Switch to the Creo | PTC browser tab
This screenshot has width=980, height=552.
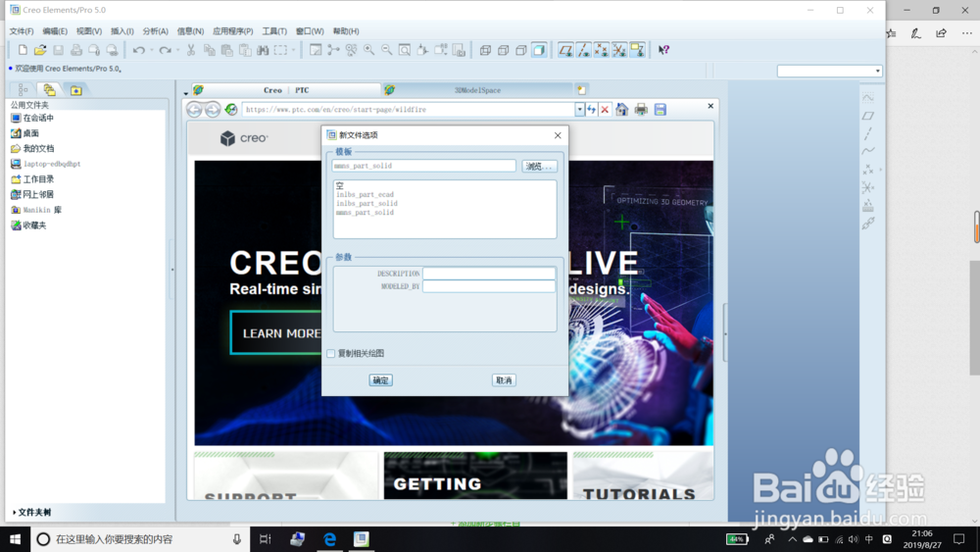pyautogui.click(x=286, y=90)
